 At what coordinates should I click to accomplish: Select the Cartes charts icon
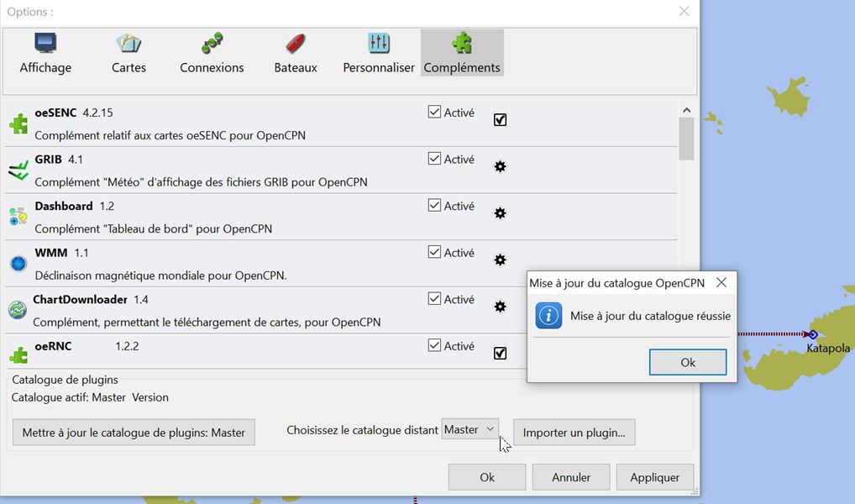[x=129, y=44]
